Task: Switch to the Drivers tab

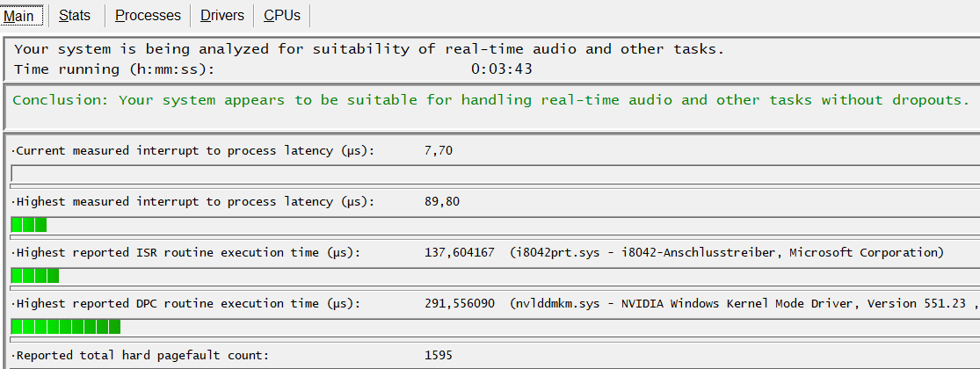Action: click(221, 15)
